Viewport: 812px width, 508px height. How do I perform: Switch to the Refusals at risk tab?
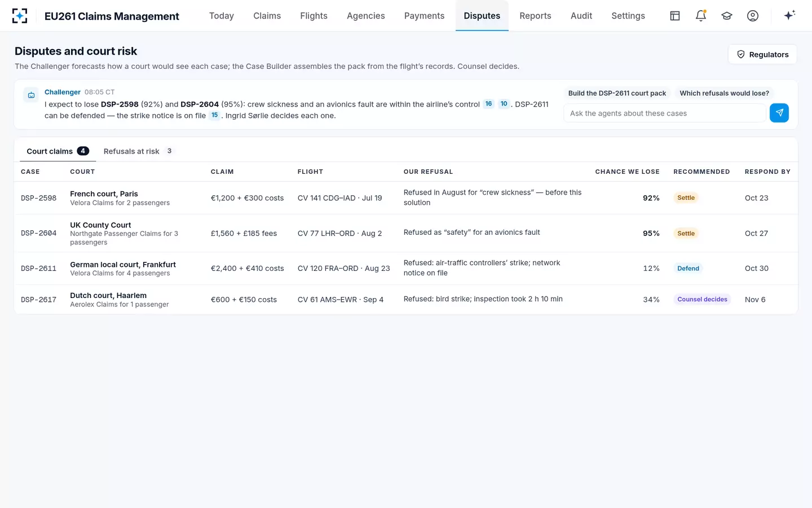click(138, 151)
